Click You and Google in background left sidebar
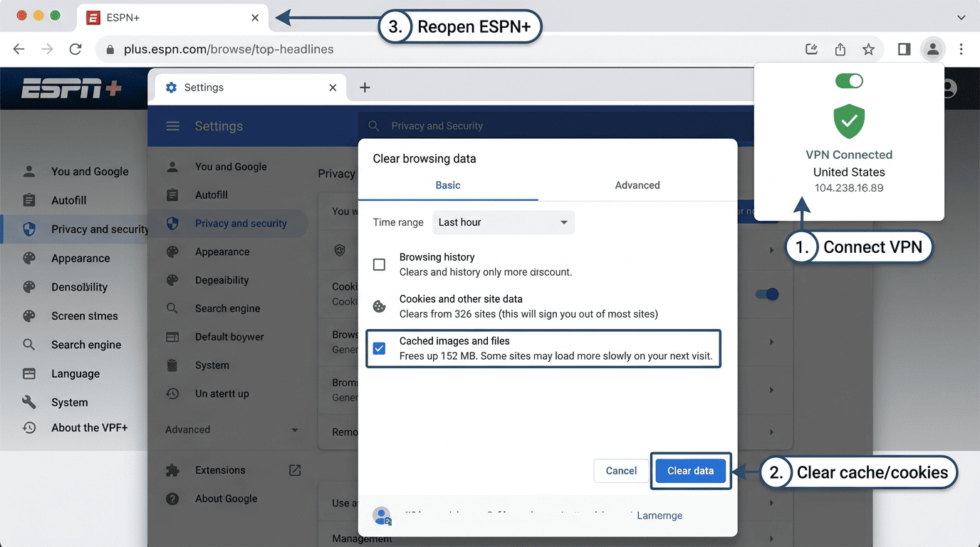The width and height of the screenshot is (980, 547). pos(90,172)
